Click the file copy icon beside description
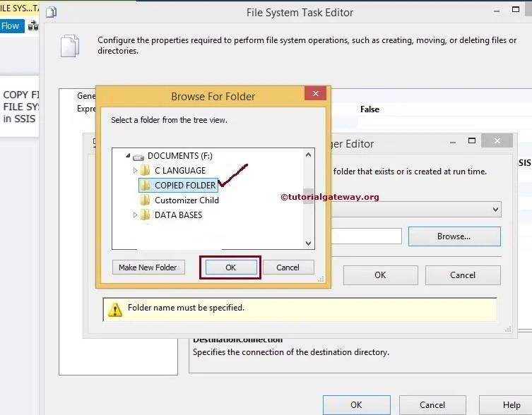The width and height of the screenshot is (532, 415). 70,45
